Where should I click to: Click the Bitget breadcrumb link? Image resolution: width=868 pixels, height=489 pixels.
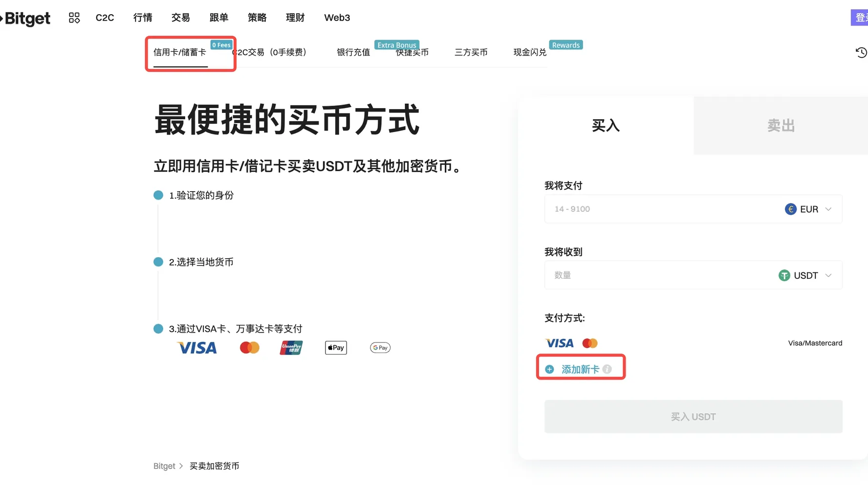(164, 466)
